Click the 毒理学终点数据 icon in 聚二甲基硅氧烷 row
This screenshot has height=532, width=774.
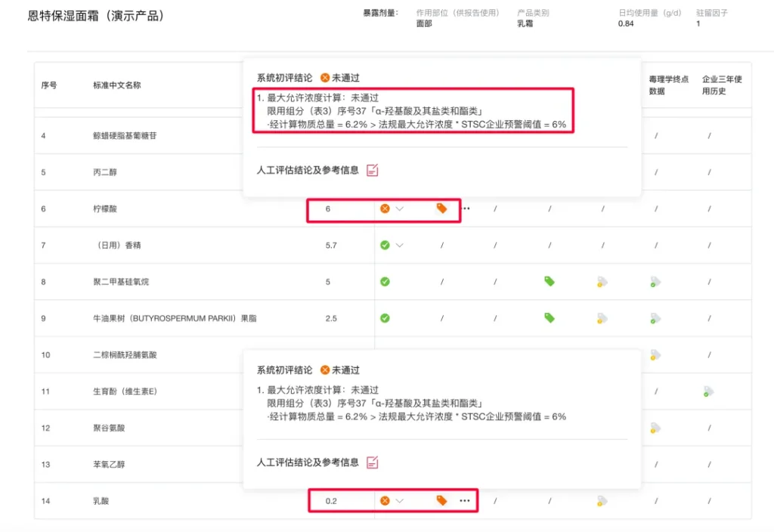(655, 282)
